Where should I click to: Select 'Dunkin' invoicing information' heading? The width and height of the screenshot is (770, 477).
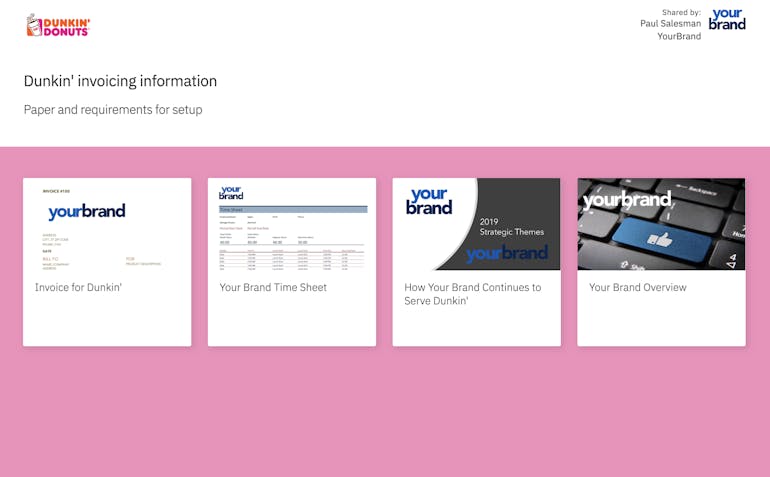click(120, 81)
